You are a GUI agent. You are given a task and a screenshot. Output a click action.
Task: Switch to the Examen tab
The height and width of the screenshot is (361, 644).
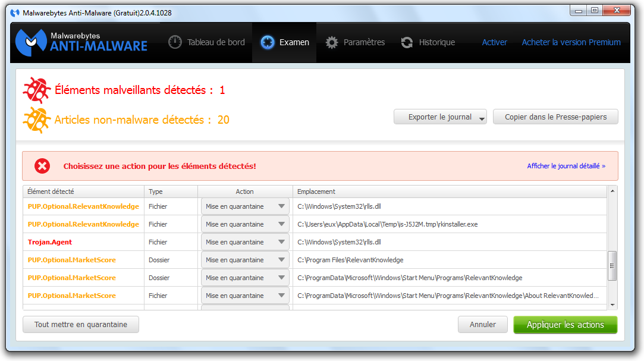[284, 42]
